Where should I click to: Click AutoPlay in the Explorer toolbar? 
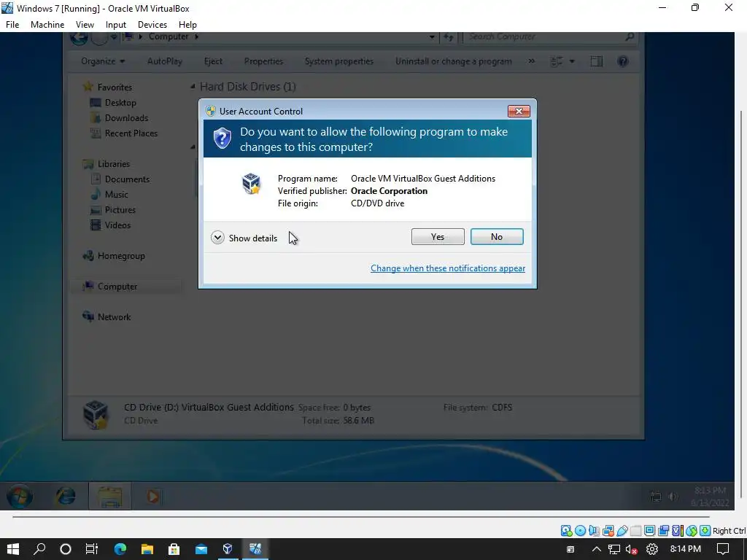pyautogui.click(x=165, y=61)
